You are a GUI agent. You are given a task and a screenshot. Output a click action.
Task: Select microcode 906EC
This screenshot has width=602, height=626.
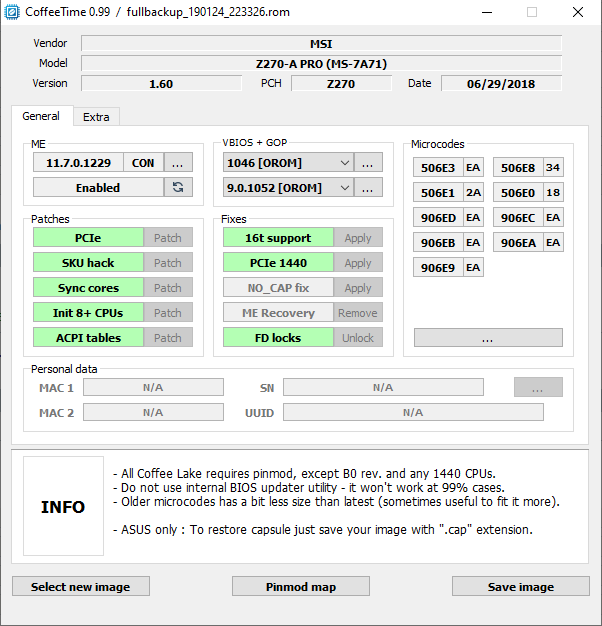(518, 218)
